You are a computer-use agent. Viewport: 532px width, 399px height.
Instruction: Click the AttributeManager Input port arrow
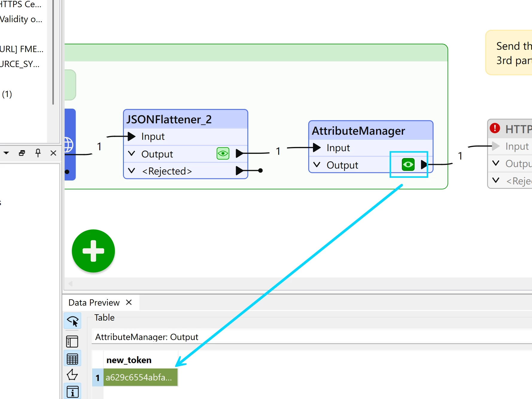(317, 147)
